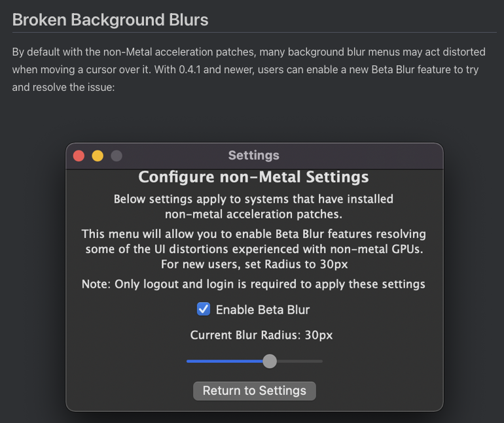This screenshot has width=504, height=423.
Task: Click the "Broken Background Blurs" page heading
Action: [110, 20]
